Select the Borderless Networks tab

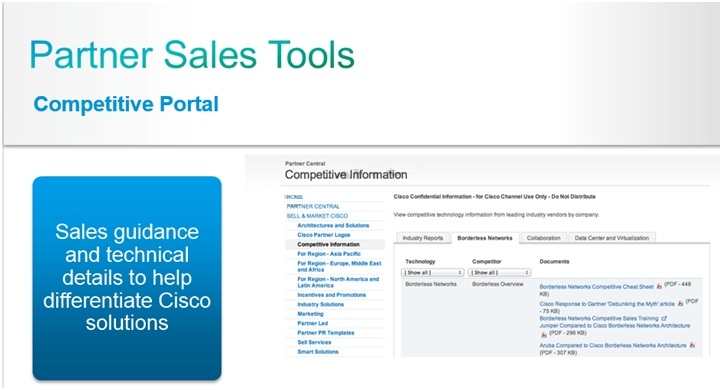[485, 238]
